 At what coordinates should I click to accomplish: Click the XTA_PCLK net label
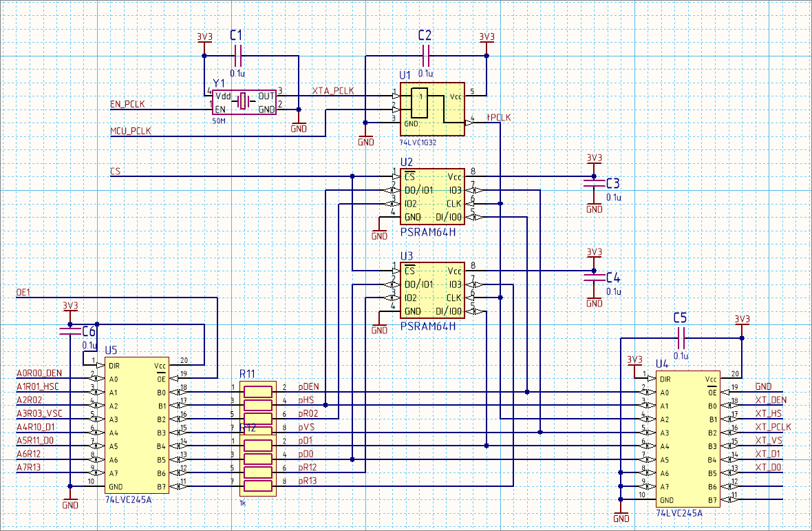pos(332,91)
